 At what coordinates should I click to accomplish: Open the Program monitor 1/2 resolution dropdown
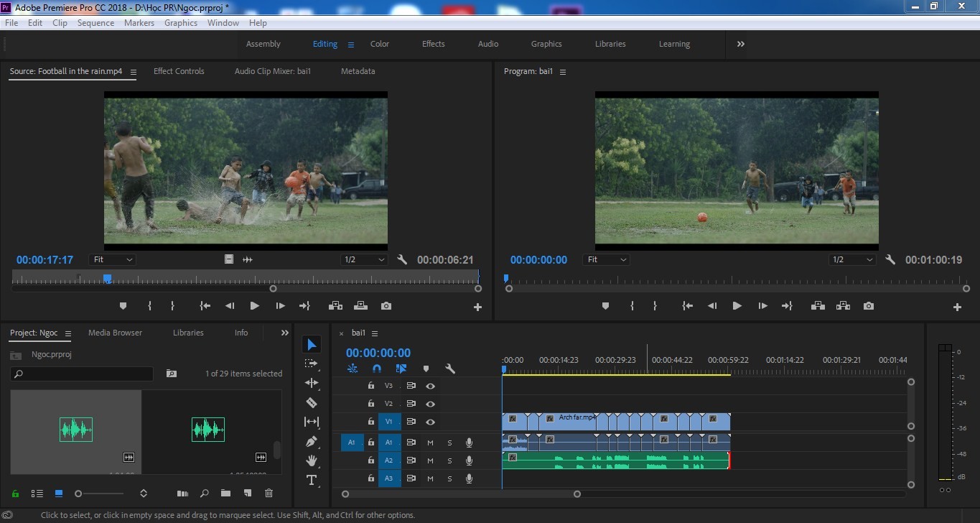[x=852, y=259]
